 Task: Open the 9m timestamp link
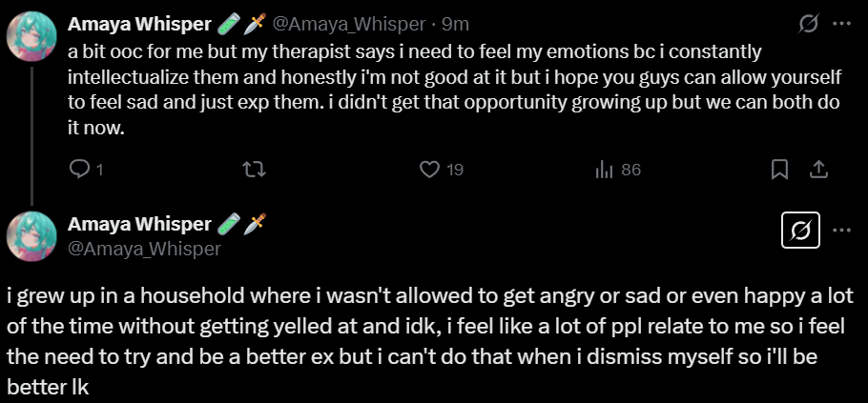[x=455, y=24]
